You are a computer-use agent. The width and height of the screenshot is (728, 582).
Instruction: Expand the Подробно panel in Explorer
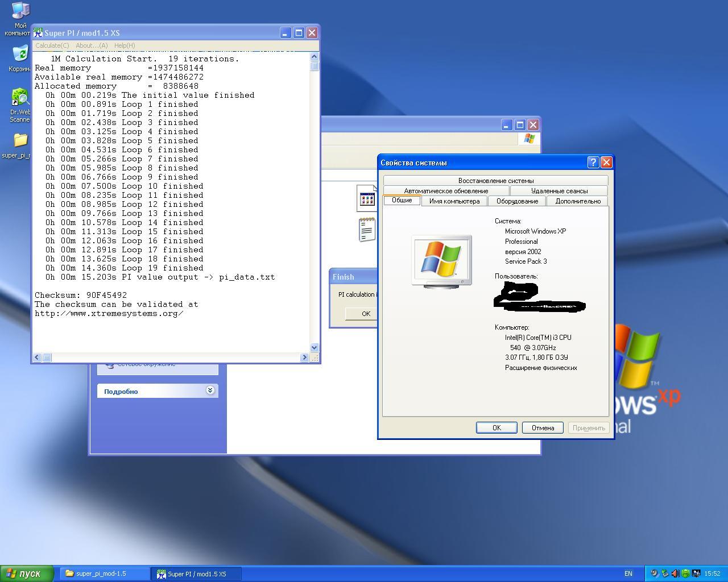pyautogui.click(x=158, y=391)
